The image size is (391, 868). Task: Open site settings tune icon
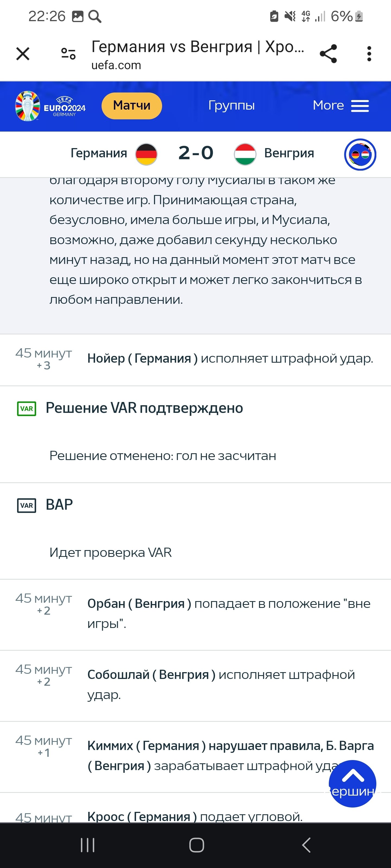click(x=68, y=54)
